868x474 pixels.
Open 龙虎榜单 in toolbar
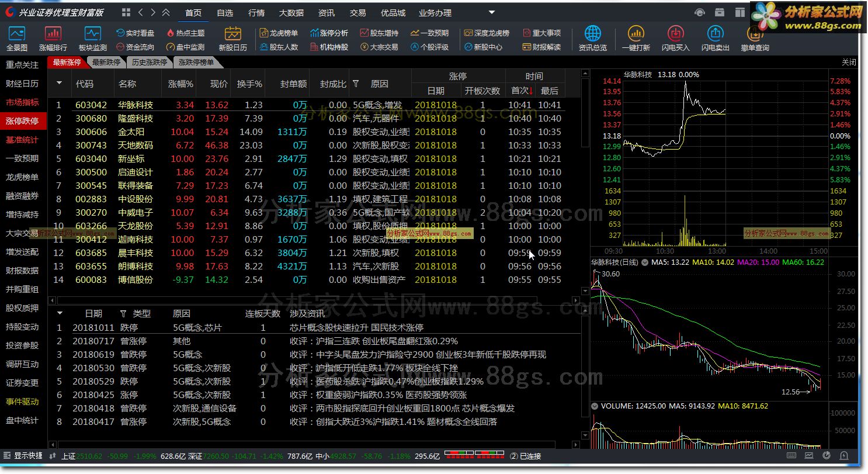[x=279, y=33]
